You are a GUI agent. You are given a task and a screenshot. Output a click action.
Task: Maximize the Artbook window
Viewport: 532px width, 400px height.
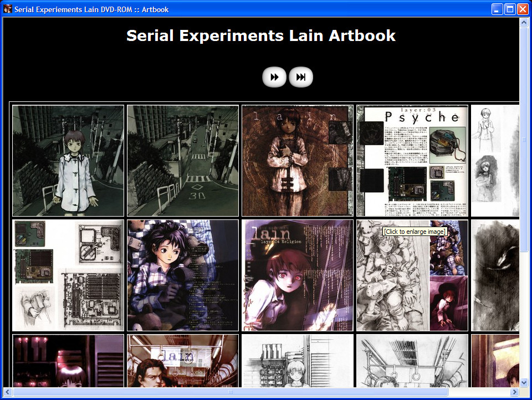(510, 9)
